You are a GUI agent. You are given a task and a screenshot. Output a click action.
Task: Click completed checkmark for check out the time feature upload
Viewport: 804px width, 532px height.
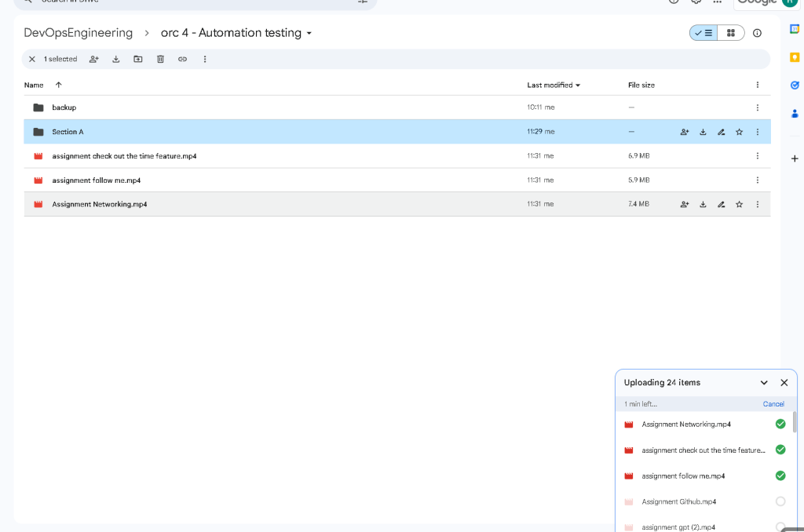pyautogui.click(x=780, y=450)
